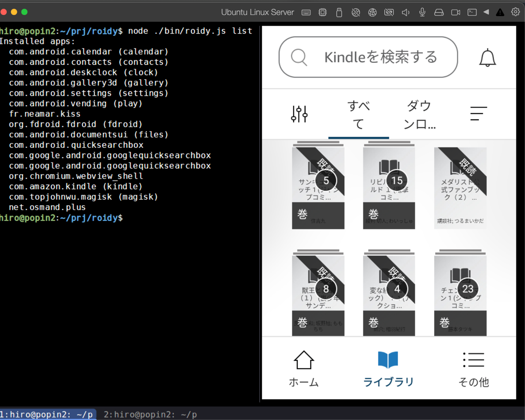Open the チェンソーマン book series with badge 23
The height and width of the screenshot is (420, 525).
[x=460, y=292]
